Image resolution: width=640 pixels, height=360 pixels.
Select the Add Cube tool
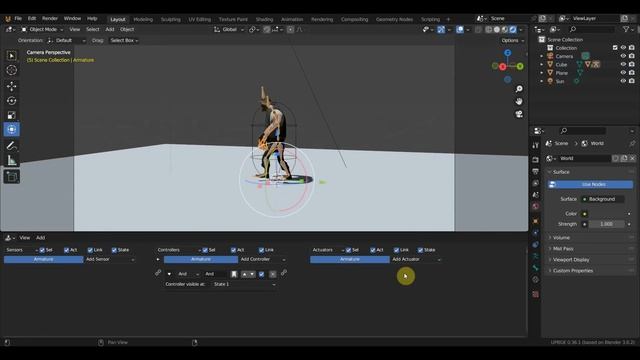11,177
